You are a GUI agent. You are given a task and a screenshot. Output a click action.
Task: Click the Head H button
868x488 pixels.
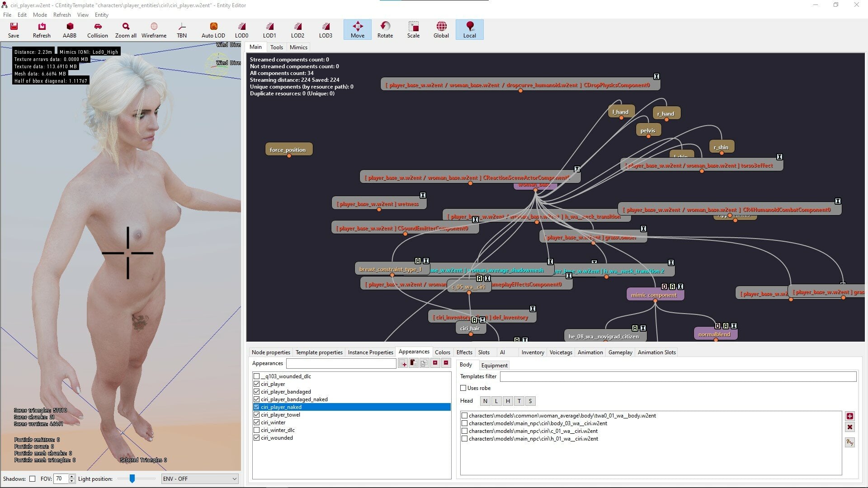pos(508,401)
